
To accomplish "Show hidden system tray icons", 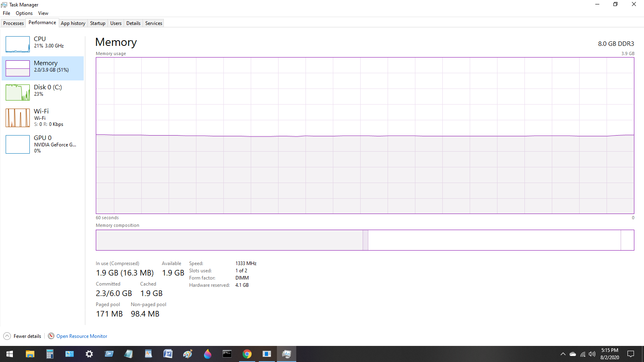I will [x=563, y=354].
